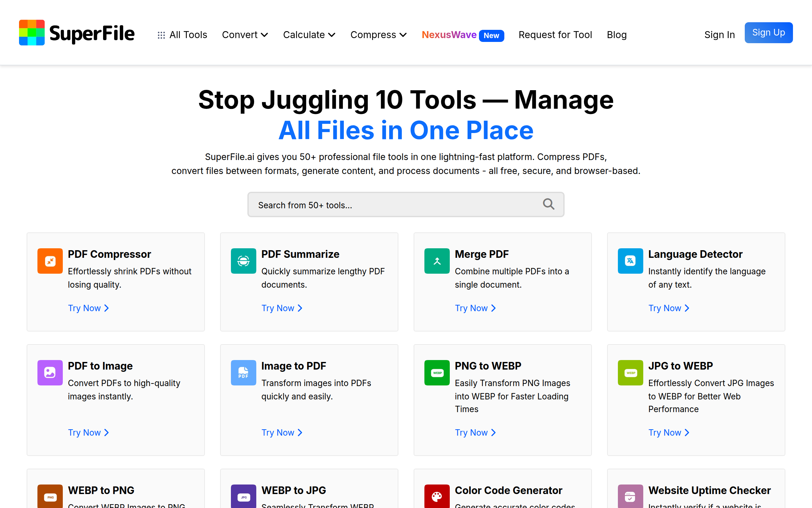Open the PDF Compressor card title
Viewport: 812px width, 508px height.
109,254
